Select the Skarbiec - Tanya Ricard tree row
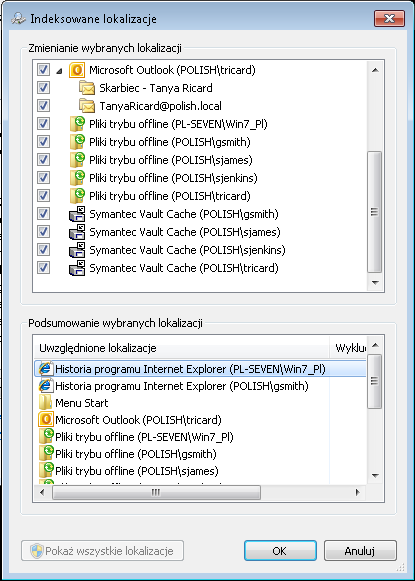415x581 pixels. pyautogui.click(x=156, y=88)
